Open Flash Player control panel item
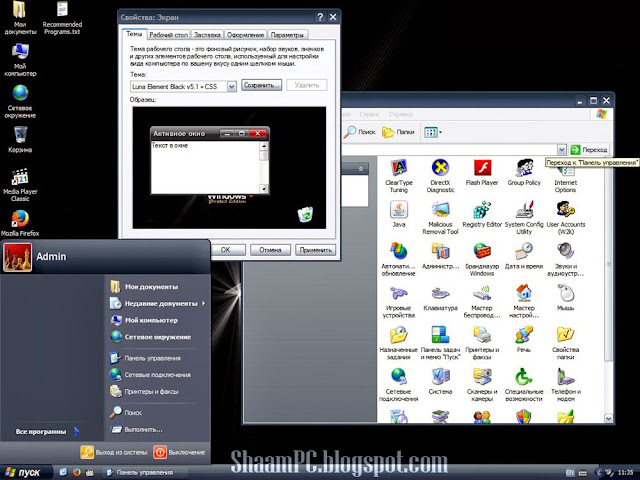Screen dimensions: 640x480 click(482, 173)
